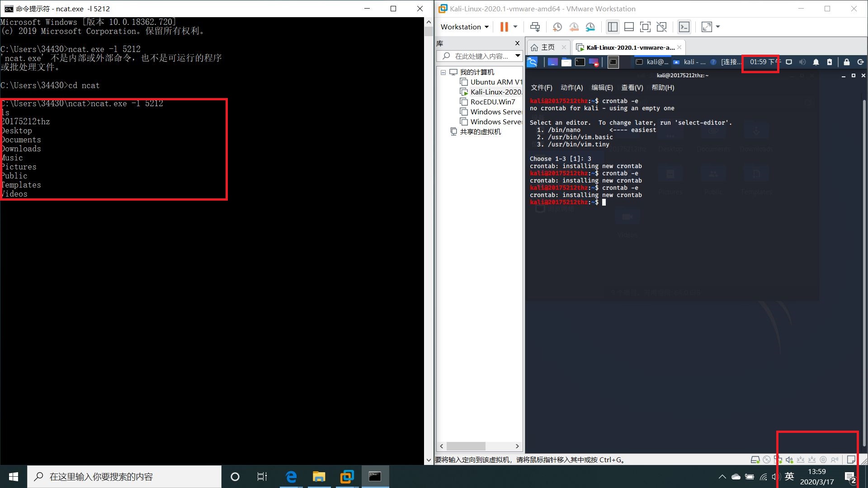
Task: Open the Kali terminal 帮助(H) menu
Action: click(x=663, y=88)
